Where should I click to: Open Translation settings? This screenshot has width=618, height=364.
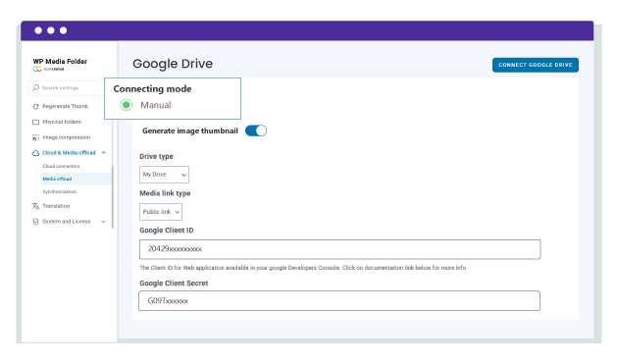pos(56,206)
